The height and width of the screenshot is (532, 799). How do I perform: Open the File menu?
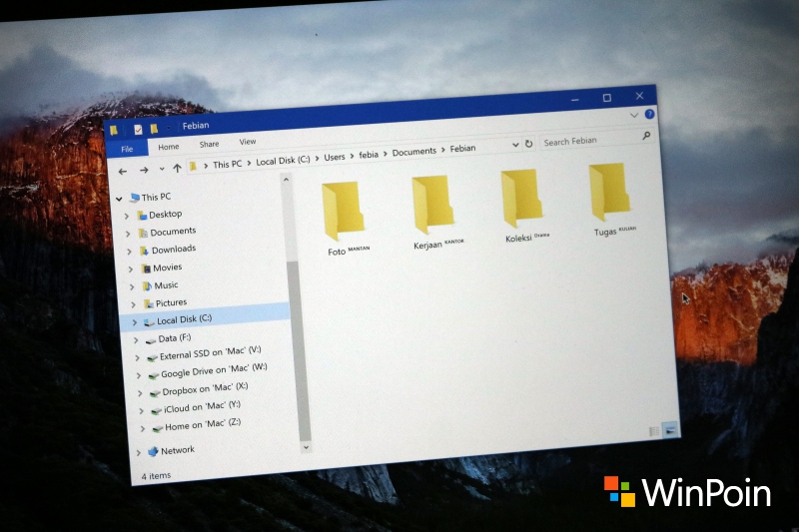tap(127, 149)
